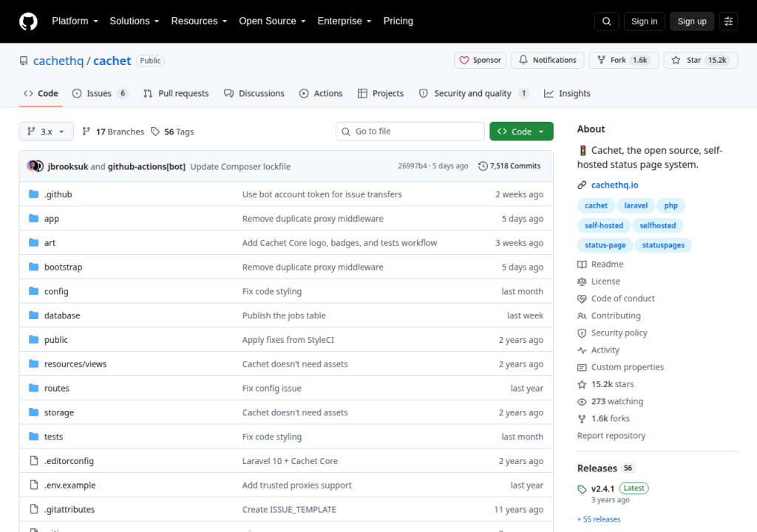Open the cachethq.io website link
The height and width of the screenshot is (532, 757).
click(614, 185)
